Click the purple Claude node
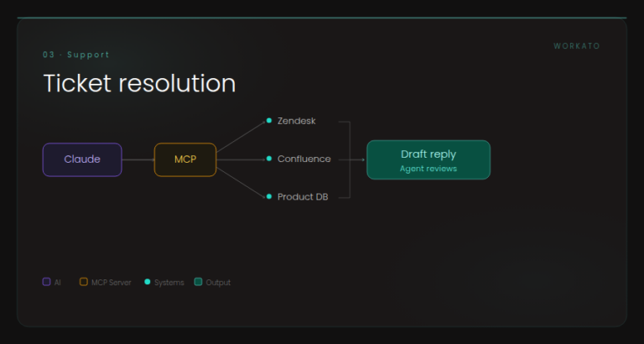644x344 pixels. pos(82,160)
